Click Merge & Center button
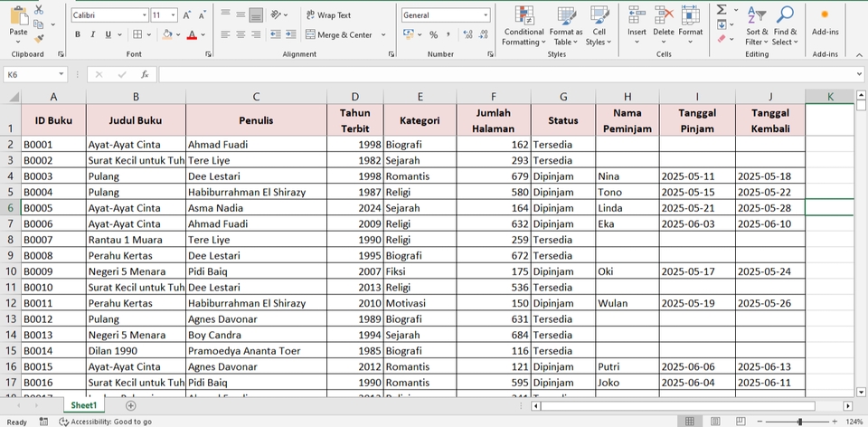The height and width of the screenshot is (427, 868). click(339, 34)
